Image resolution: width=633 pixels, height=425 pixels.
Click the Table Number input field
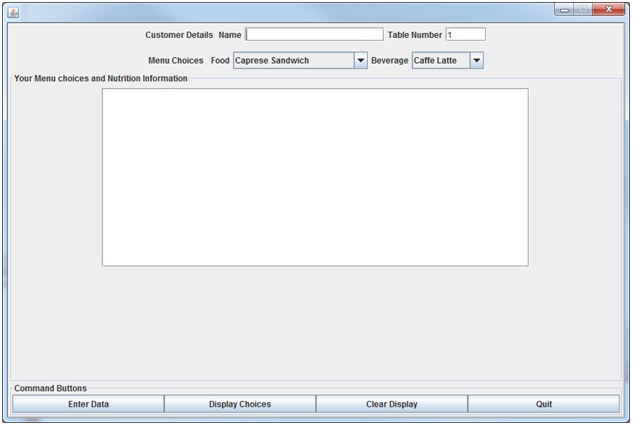465,35
